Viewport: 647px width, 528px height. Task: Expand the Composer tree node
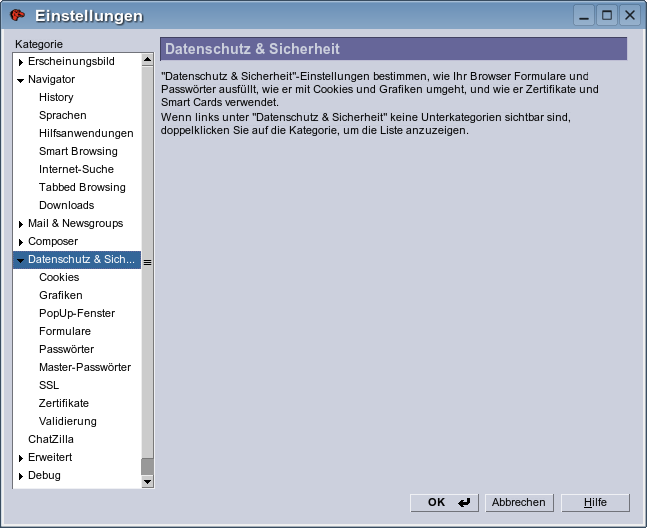coord(21,242)
